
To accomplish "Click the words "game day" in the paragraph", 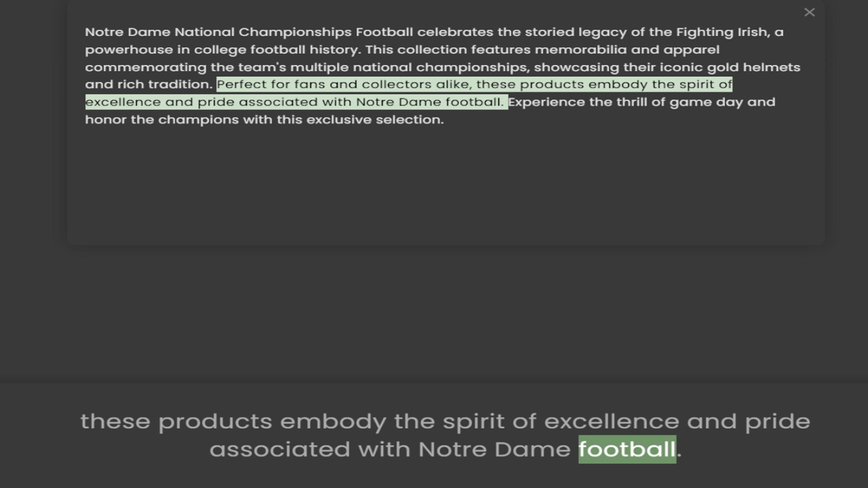I will pyautogui.click(x=706, y=102).
